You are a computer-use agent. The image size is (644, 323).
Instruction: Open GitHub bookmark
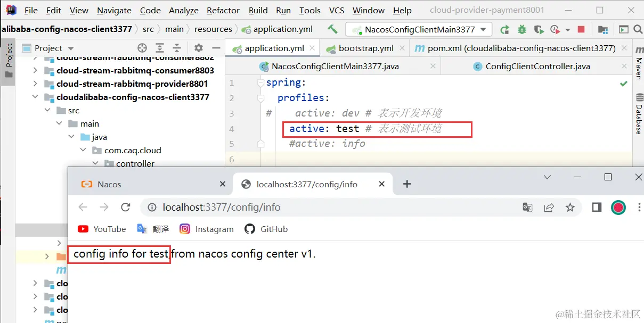click(266, 229)
